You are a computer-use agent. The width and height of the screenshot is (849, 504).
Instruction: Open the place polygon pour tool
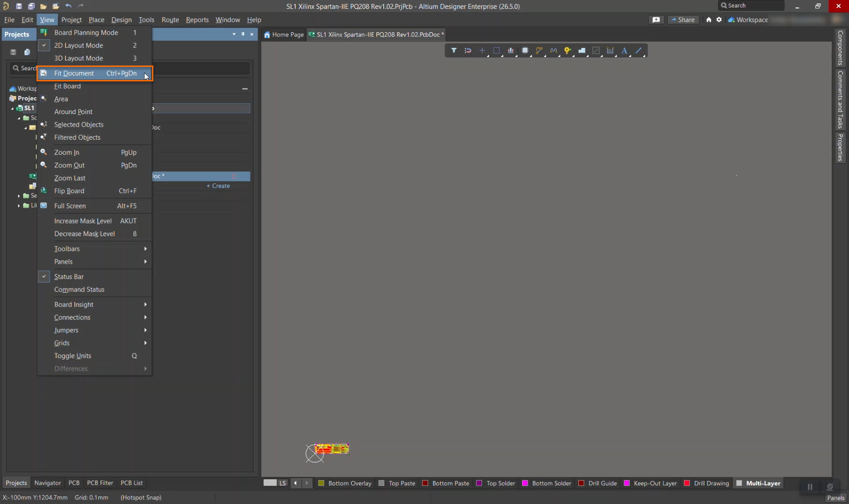pos(582,50)
